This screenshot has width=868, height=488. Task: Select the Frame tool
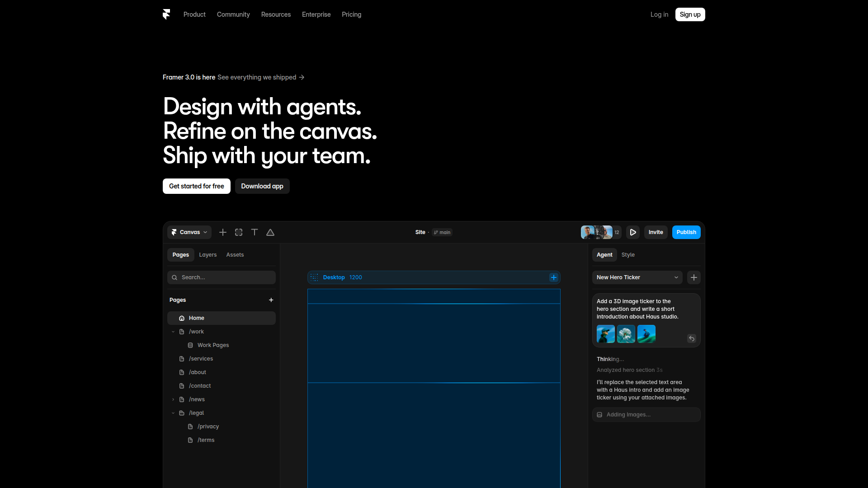[239, 232]
